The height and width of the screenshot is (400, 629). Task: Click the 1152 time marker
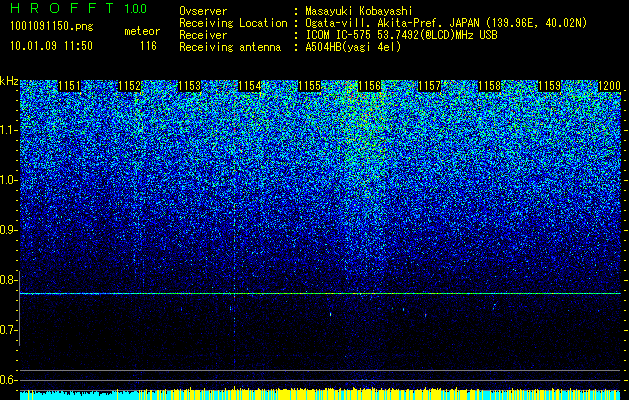(130, 86)
